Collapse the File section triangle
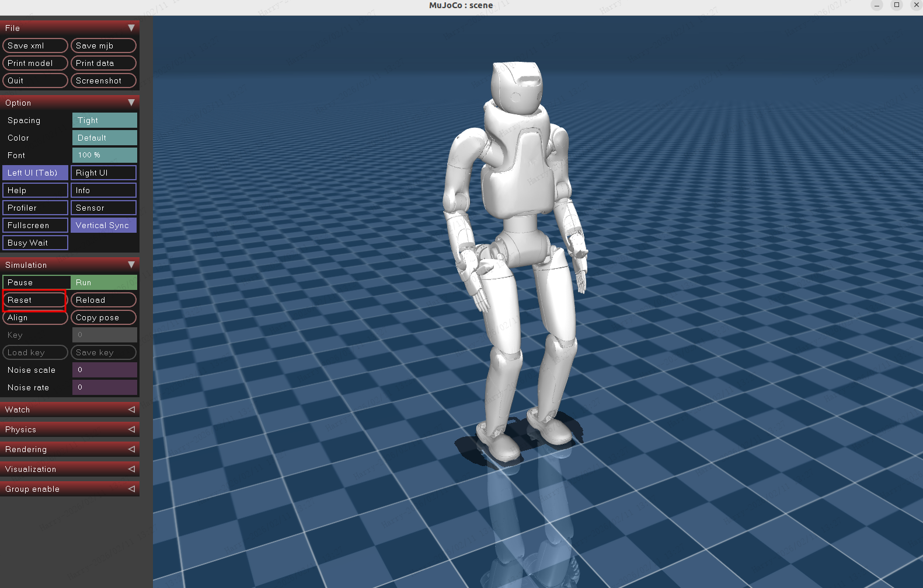Image resolution: width=923 pixels, height=588 pixels. pos(131,28)
